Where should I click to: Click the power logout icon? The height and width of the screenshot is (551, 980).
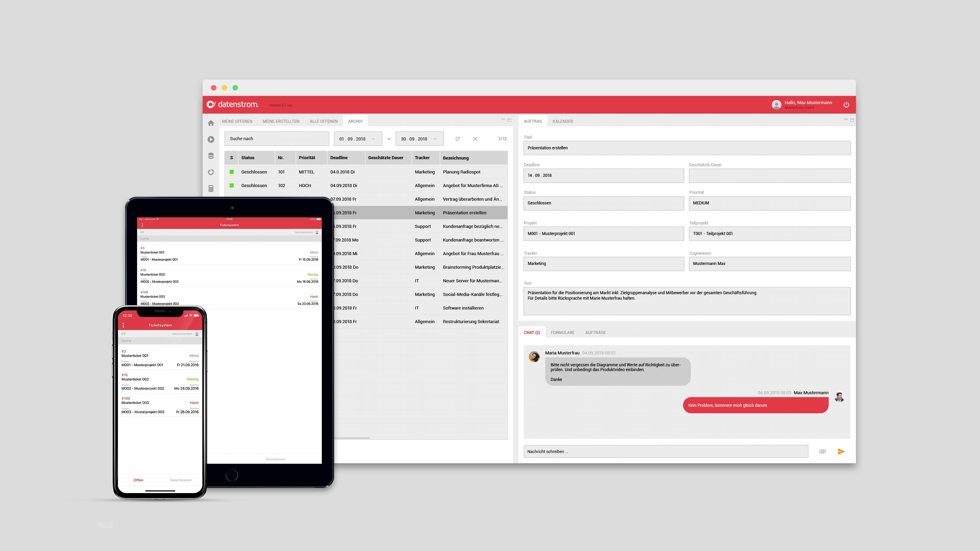pos(846,105)
